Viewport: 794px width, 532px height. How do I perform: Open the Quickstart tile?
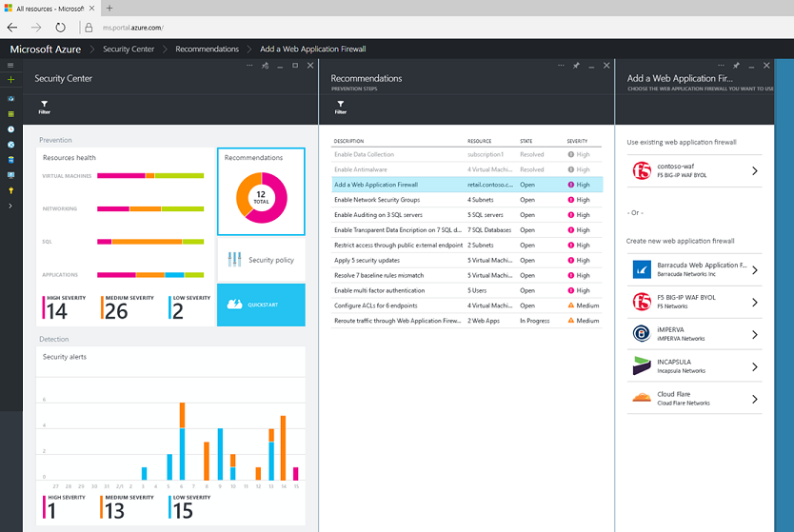(261, 305)
